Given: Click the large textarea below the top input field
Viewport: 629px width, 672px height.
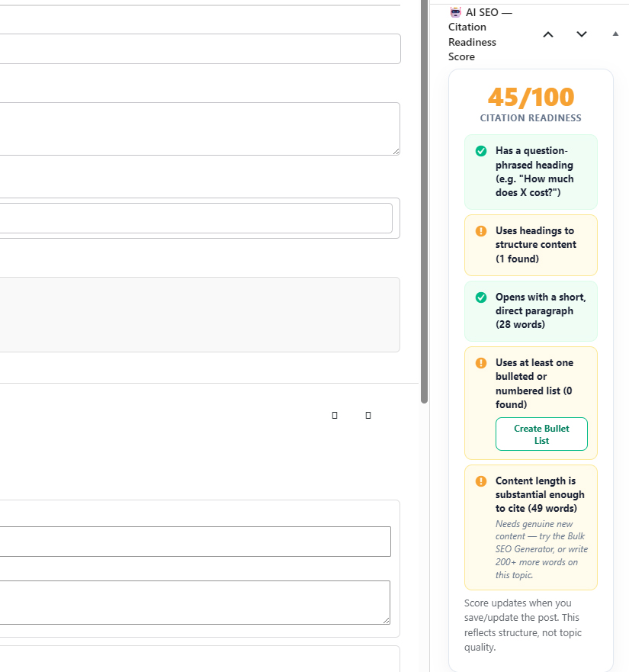Looking at the screenshot, I should (x=200, y=129).
